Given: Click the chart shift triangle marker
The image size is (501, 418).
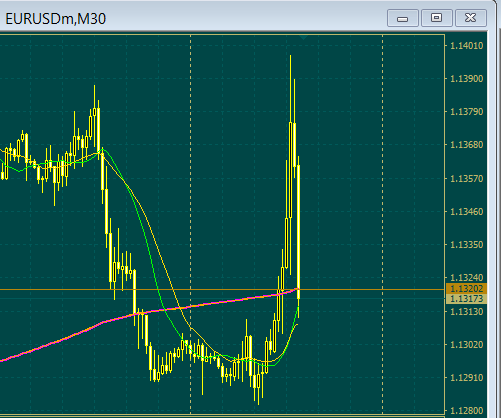Looking at the screenshot, I should click(303, 37).
